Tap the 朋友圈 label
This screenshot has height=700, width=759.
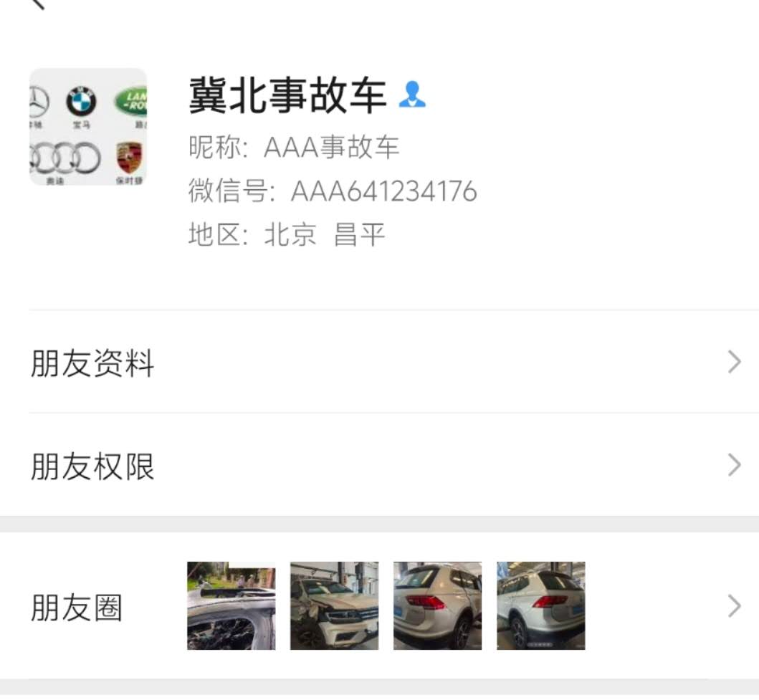[x=77, y=608]
